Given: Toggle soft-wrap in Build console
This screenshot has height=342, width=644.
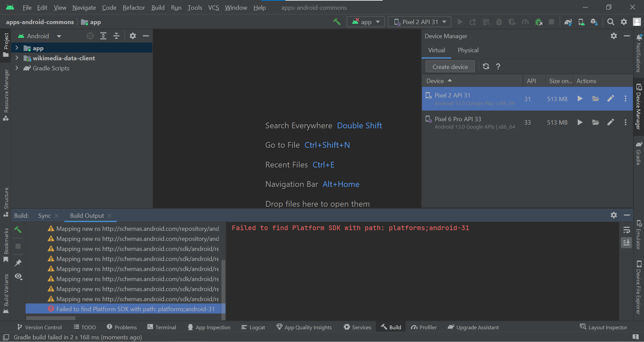Looking at the screenshot, I should tap(627, 230).
